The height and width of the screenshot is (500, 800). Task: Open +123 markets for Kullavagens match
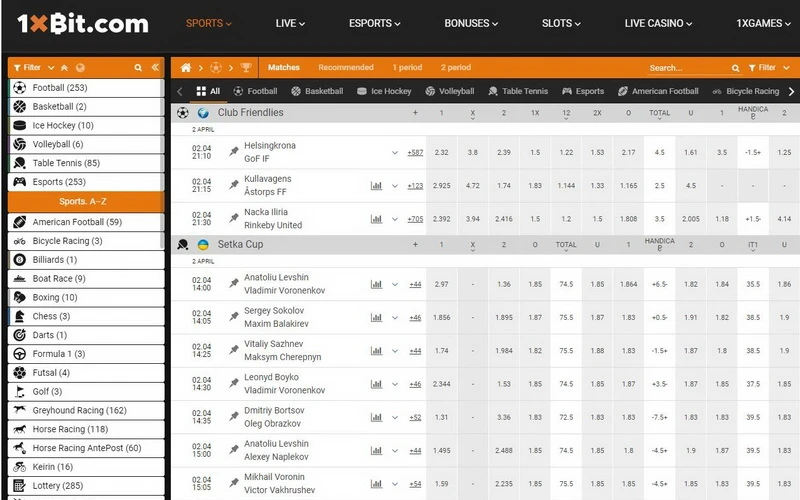click(415, 186)
